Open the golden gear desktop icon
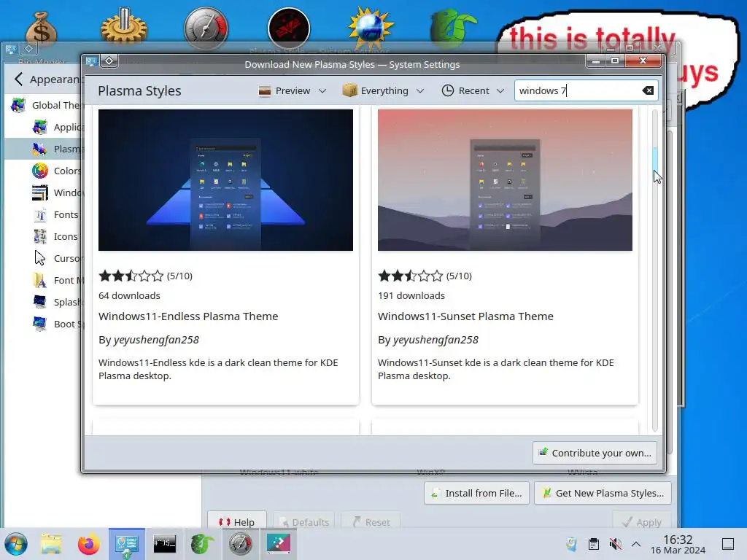This screenshot has width=747, height=560. pos(124,28)
